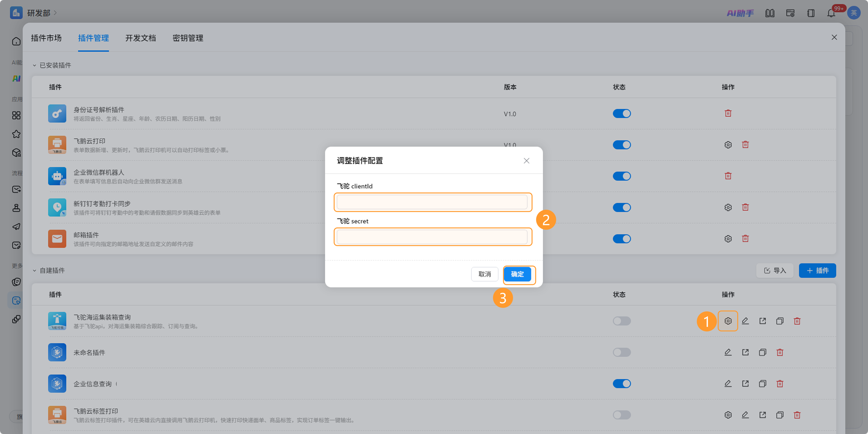Open the AI助手 assistant

coord(740,13)
